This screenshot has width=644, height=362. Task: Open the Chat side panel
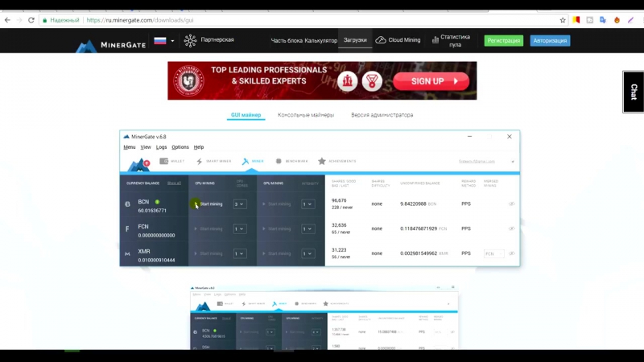click(634, 92)
